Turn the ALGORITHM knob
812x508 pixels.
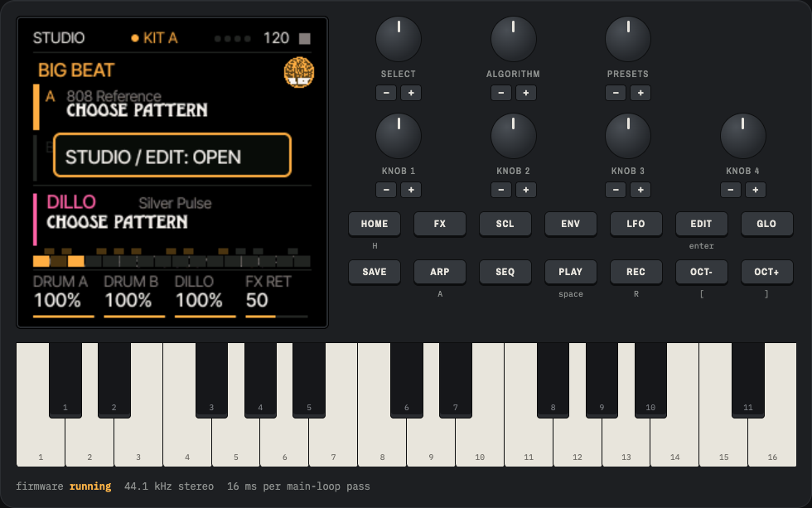(513, 39)
